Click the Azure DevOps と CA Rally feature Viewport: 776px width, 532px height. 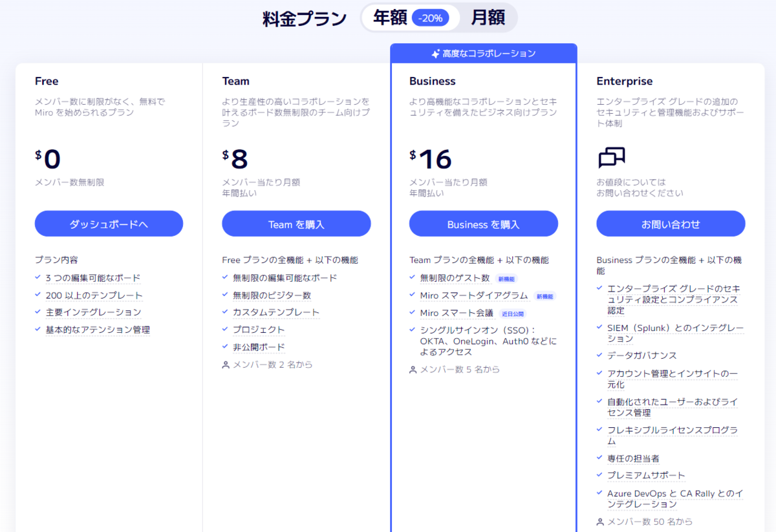tap(675, 498)
